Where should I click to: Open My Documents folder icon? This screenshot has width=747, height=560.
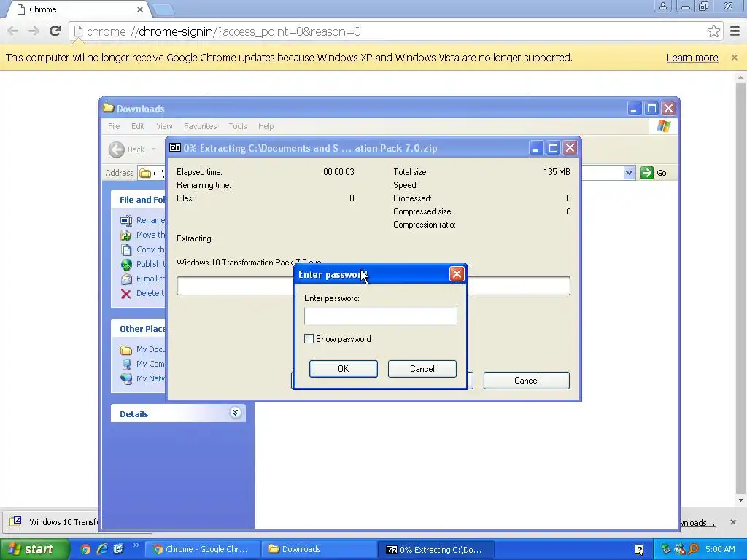click(126, 350)
